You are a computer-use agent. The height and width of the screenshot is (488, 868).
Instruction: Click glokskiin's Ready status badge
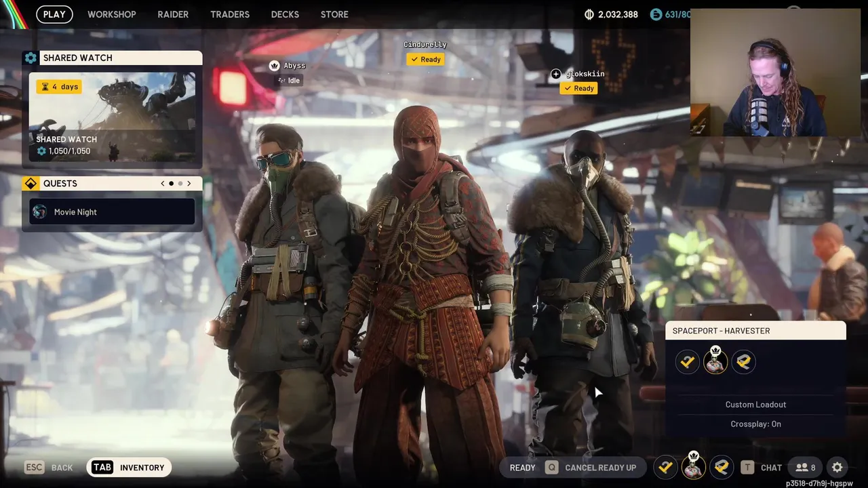point(578,88)
